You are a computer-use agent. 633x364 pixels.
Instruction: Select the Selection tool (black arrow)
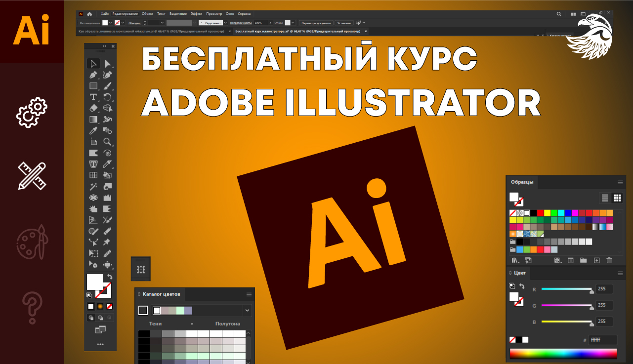pyautogui.click(x=93, y=64)
